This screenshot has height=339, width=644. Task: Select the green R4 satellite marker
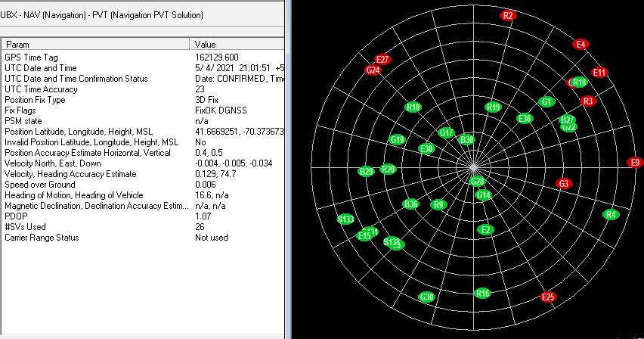point(611,215)
